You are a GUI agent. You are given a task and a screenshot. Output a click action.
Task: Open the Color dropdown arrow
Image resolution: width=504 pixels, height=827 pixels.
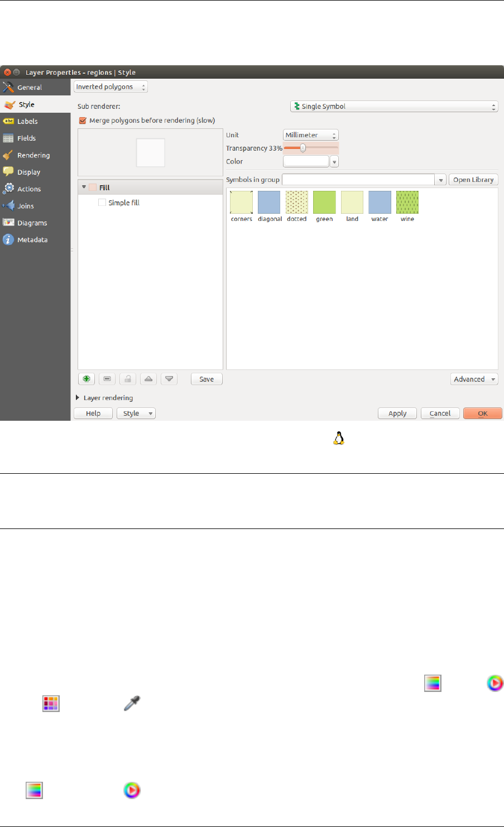click(334, 162)
